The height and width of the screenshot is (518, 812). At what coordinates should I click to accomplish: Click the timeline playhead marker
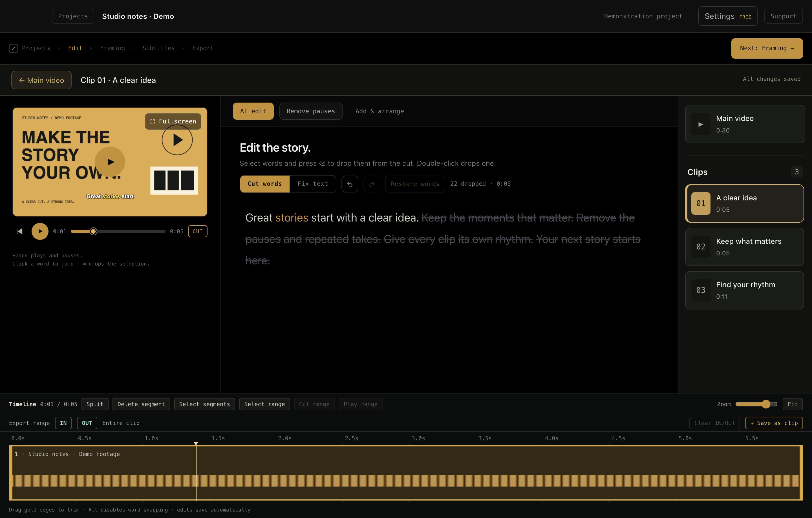tap(196, 444)
